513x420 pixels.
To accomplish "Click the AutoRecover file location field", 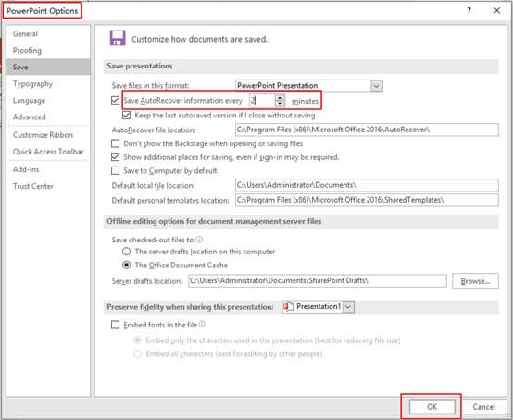I will pos(367,130).
